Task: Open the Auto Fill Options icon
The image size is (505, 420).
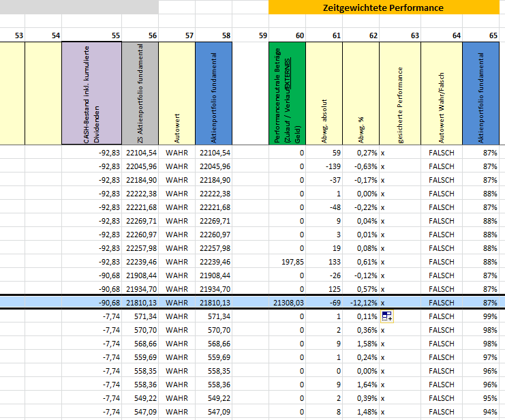Action: coord(387,316)
